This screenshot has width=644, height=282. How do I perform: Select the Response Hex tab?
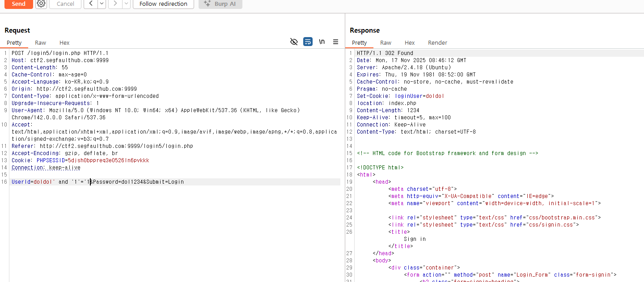point(410,43)
